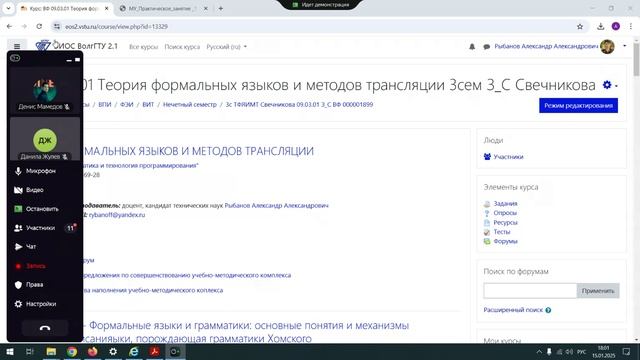
Task: Go back in the browser
Action: coord(9,27)
